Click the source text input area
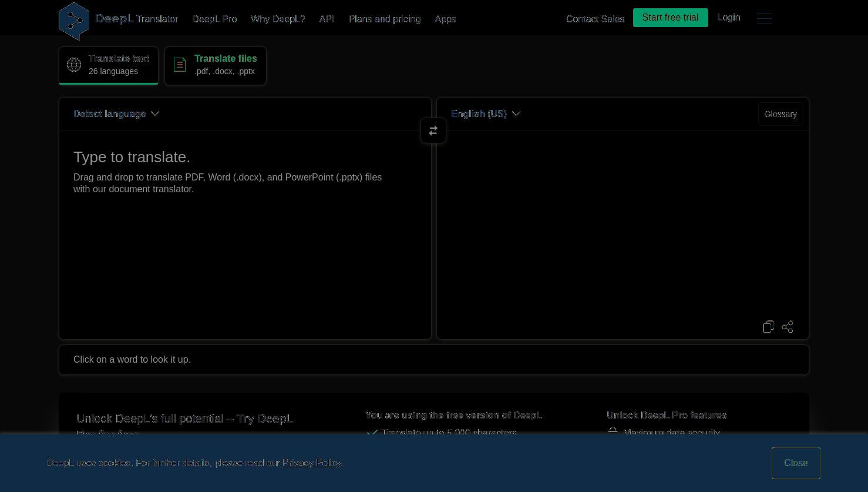The image size is (868, 492). pos(245,235)
